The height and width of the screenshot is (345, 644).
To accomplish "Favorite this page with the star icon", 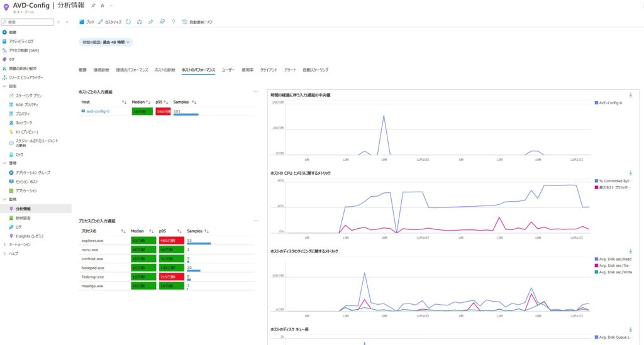I will [x=103, y=5].
